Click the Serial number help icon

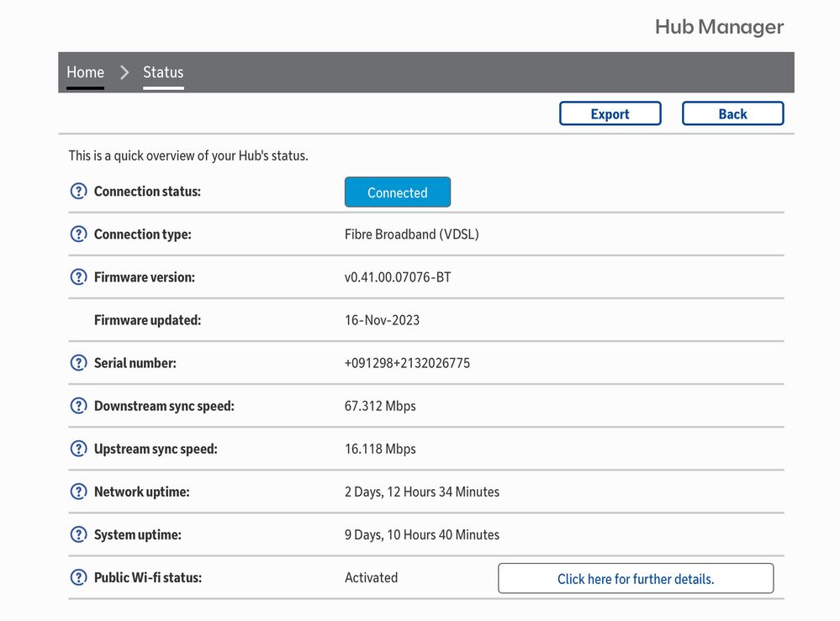tap(78, 363)
